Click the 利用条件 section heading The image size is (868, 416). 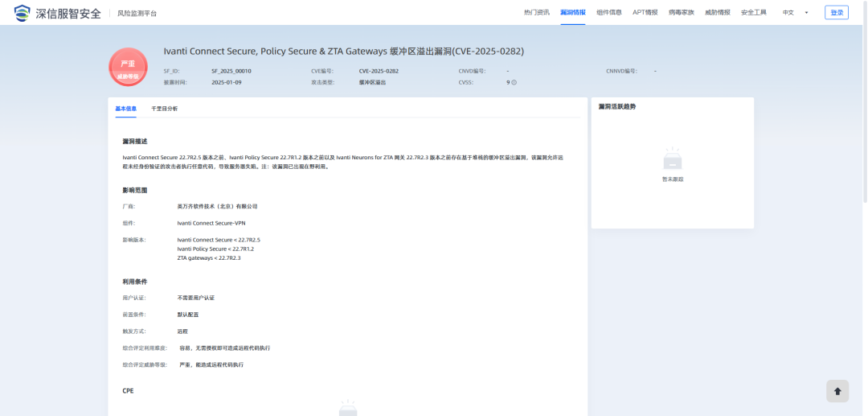click(x=135, y=282)
